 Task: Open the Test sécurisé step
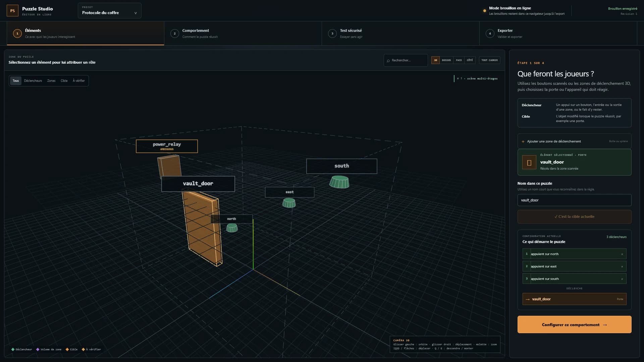[400, 34]
